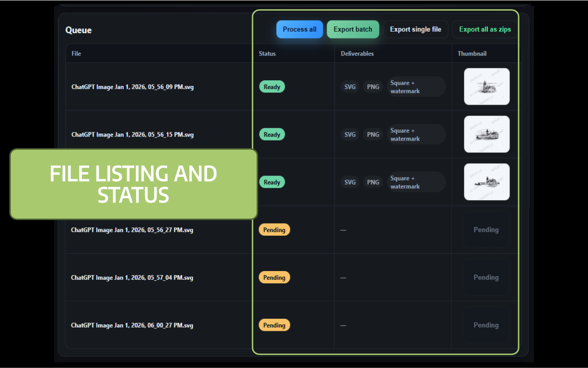This screenshot has height=368, width=588.
Task: Click the Deliverables column header
Action: click(x=357, y=53)
